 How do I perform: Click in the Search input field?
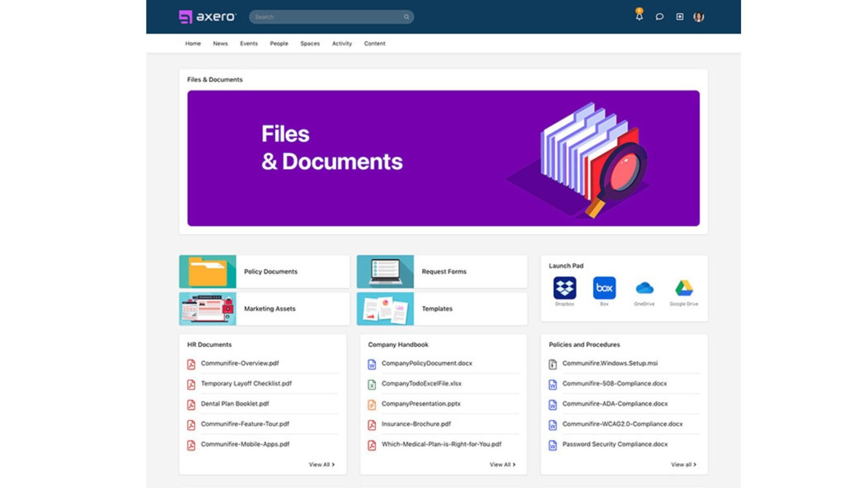click(x=325, y=17)
